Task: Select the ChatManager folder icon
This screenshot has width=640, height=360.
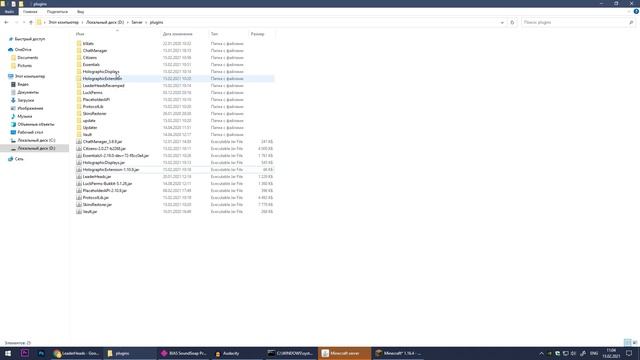Action: click(x=79, y=51)
